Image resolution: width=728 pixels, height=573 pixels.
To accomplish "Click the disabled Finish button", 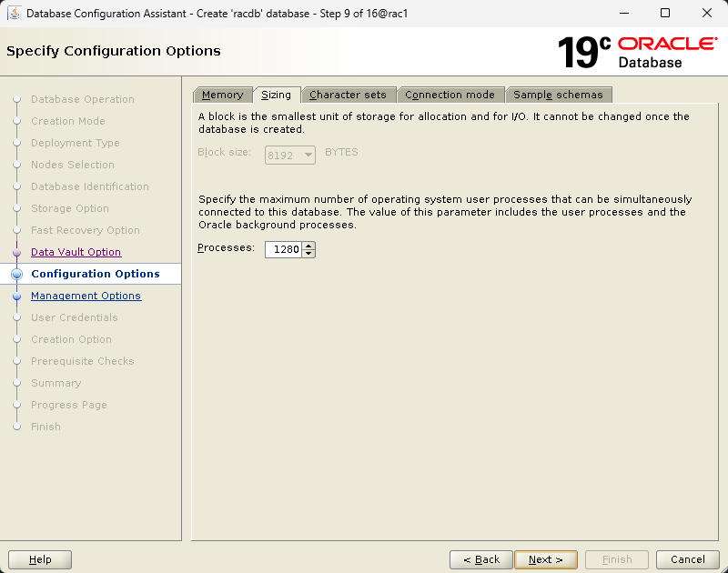I will pyautogui.click(x=617, y=559).
